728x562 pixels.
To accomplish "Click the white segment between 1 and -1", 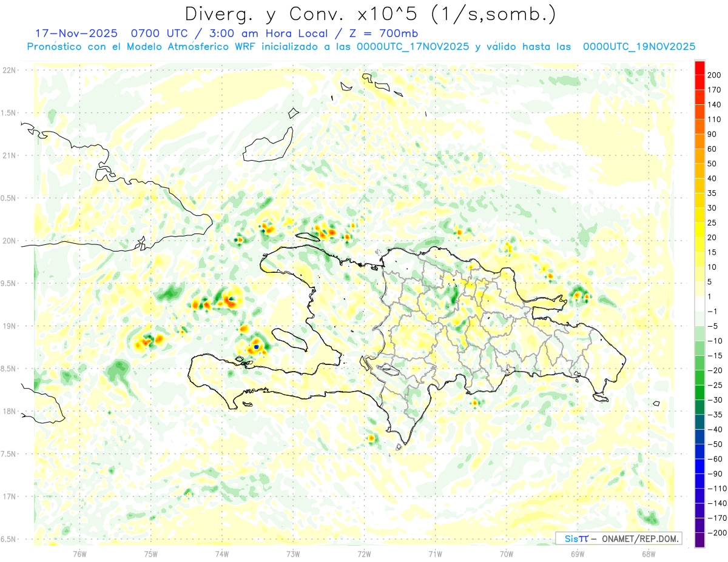I will pyautogui.click(x=699, y=304).
